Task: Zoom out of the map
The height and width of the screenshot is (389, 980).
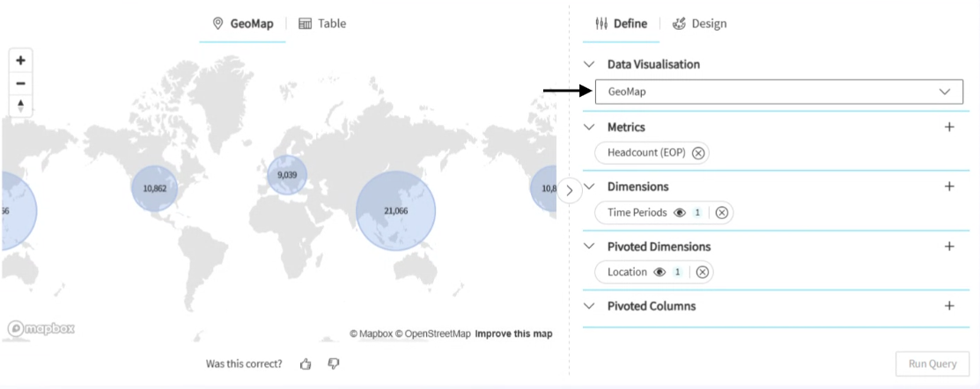Action: pos(20,84)
